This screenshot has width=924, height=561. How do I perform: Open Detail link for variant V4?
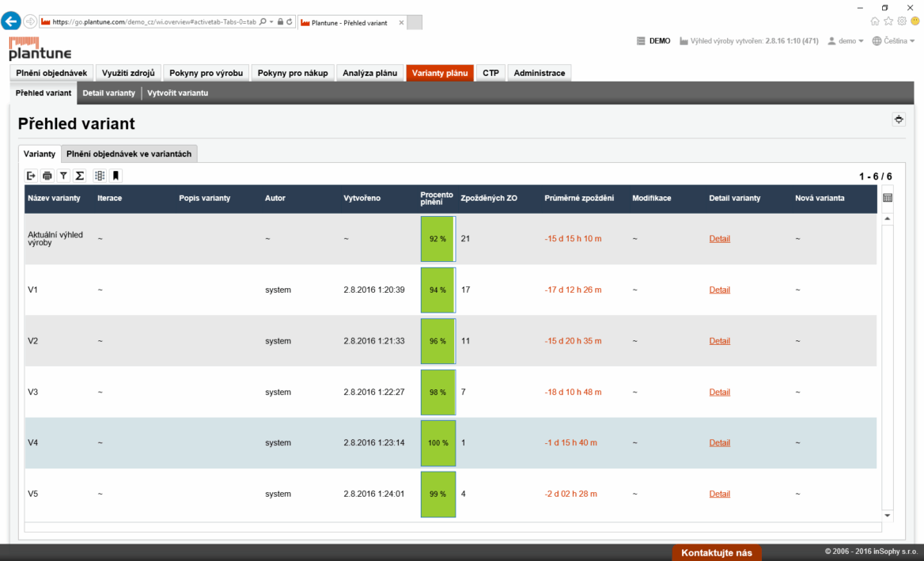point(719,443)
